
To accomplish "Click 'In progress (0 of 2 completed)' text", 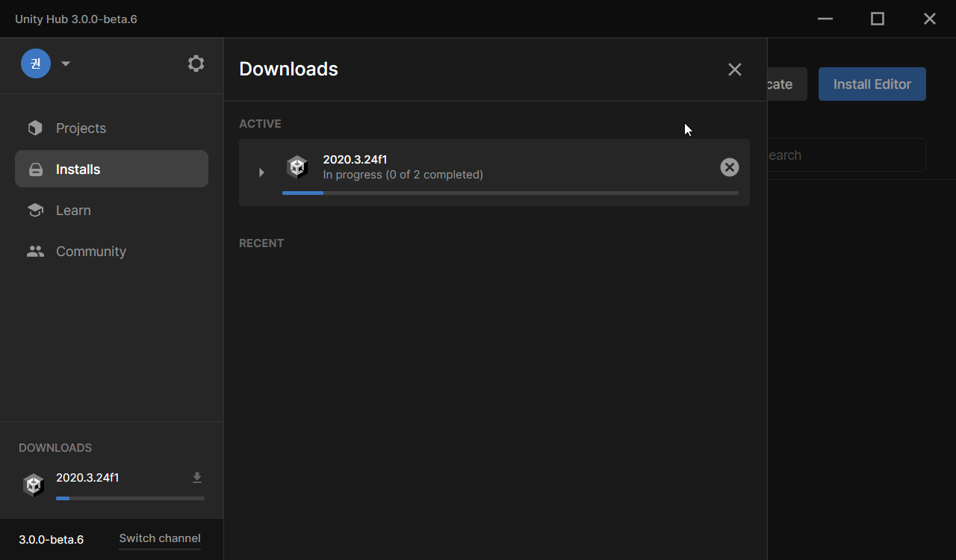I will (x=403, y=175).
